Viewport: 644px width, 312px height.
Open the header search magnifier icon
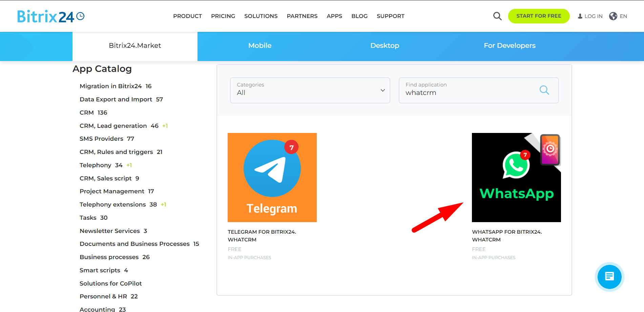pyautogui.click(x=497, y=16)
